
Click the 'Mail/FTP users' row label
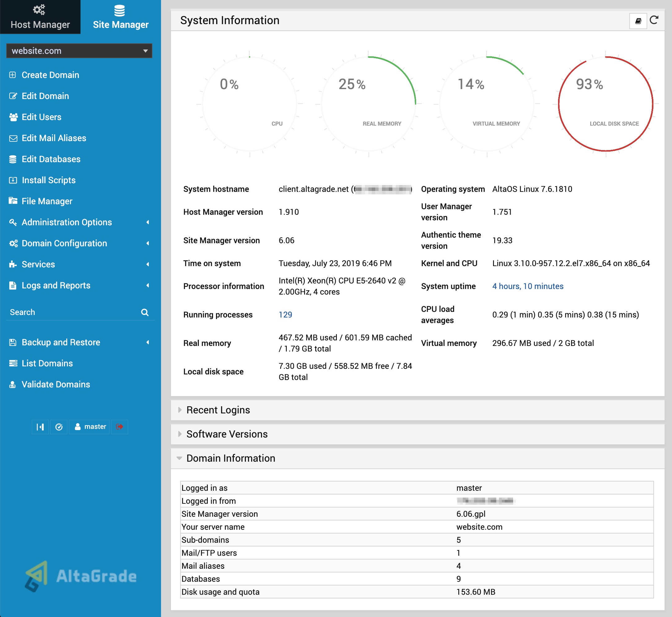coord(209,553)
